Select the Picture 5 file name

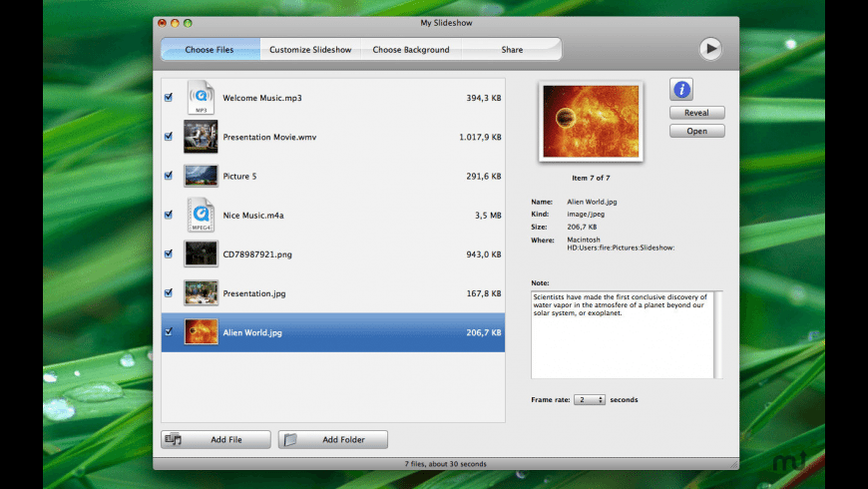point(239,176)
